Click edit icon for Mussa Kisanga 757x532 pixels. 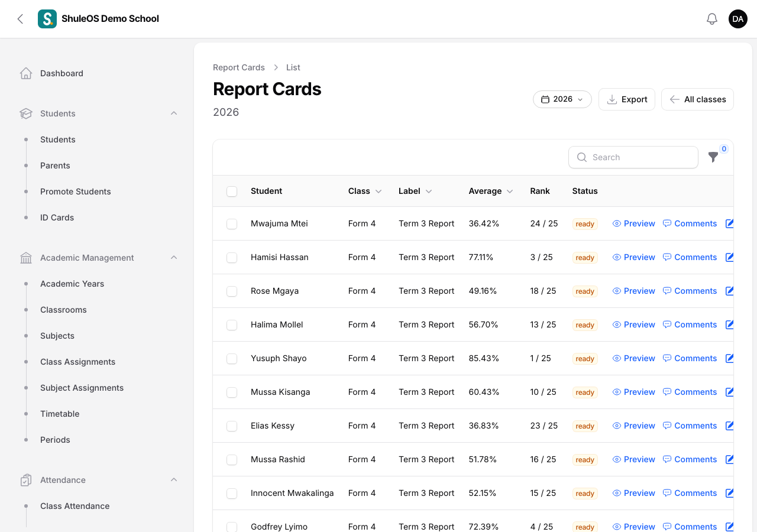coord(729,392)
